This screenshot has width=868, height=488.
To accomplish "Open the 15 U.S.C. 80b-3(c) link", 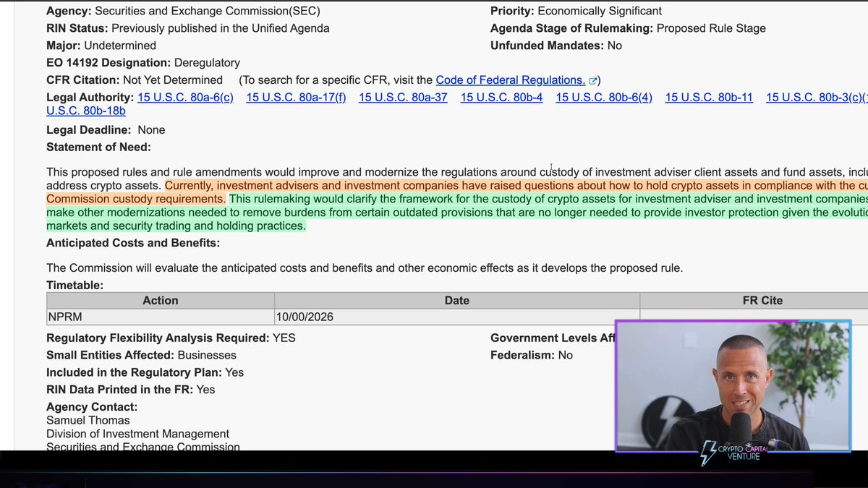I will pyautogui.click(x=817, y=98).
